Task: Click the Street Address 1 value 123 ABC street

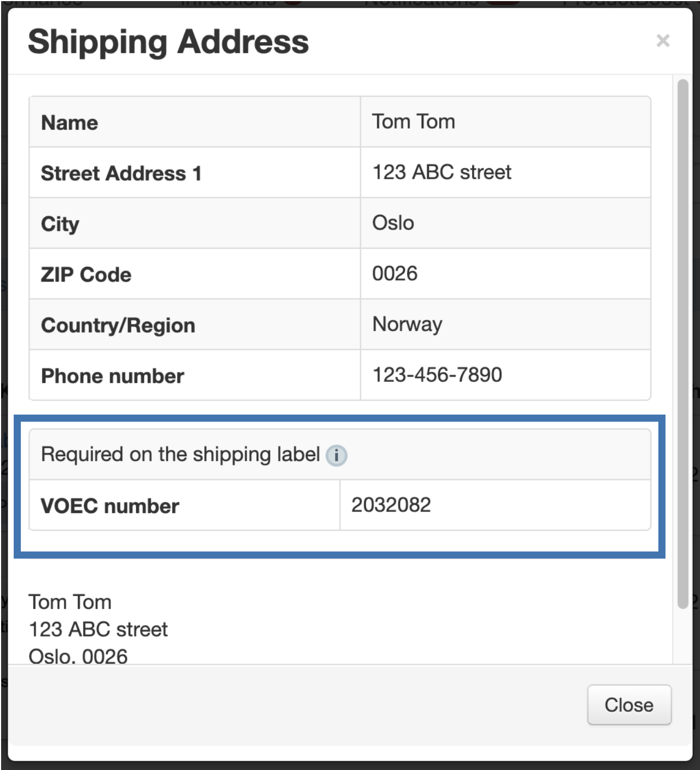Action: [x=441, y=172]
